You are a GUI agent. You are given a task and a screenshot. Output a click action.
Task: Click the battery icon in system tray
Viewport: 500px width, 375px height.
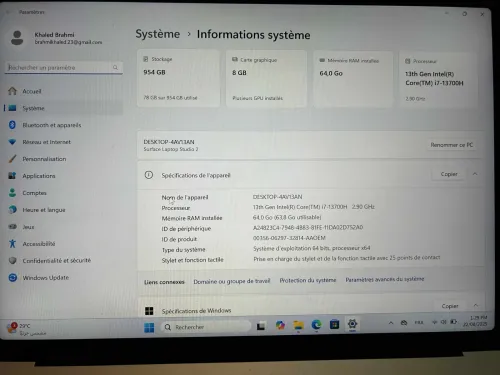(x=453, y=322)
